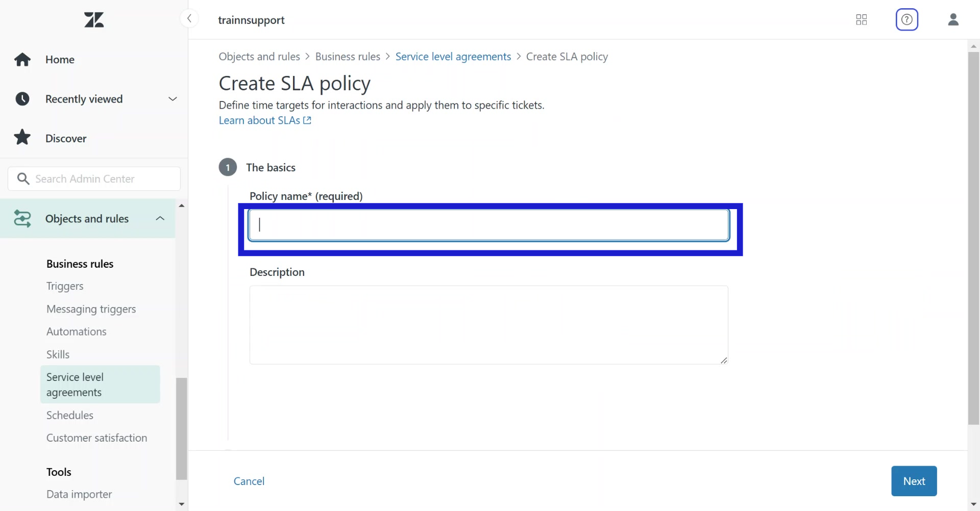Click the Objects and rules icon
The width and height of the screenshot is (980, 511).
[x=22, y=219]
